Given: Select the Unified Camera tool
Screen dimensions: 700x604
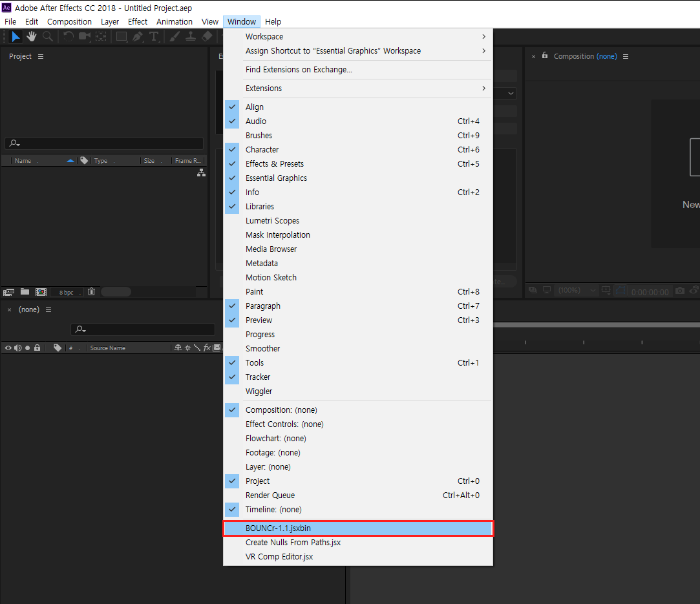Looking at the screenshot, I should [85, 37].
